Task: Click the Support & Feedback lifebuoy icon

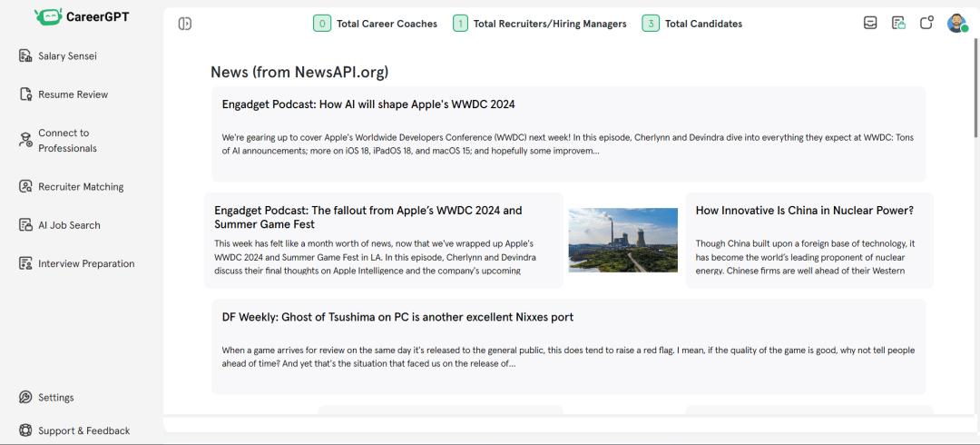Action: [25, 430]
